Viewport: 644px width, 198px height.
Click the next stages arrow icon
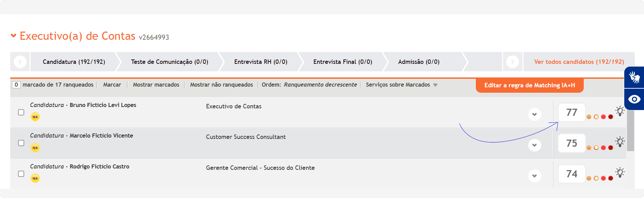coord(512,62)
